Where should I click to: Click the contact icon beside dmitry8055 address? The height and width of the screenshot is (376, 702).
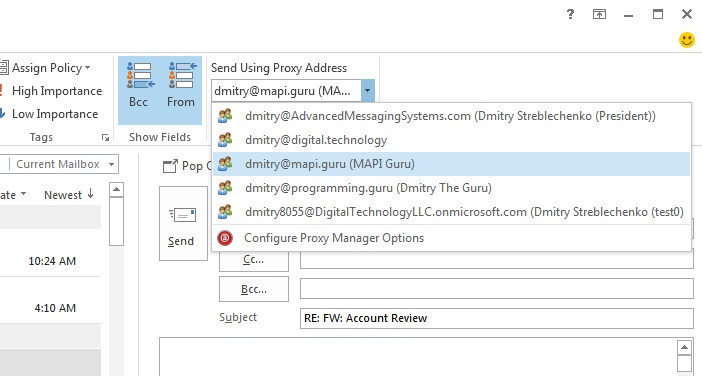click(225, 211)
